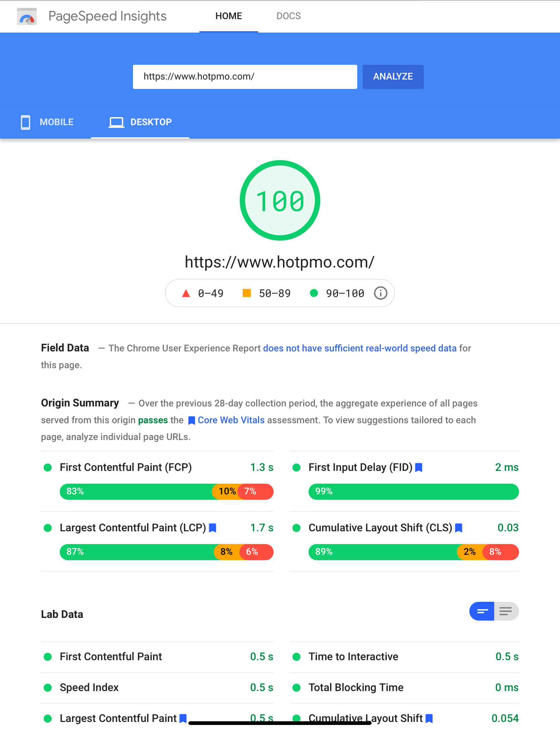The height and width of the screenshot is (730, 560).
Task: Click the desktop laptop icon
Action: point(116,122)
